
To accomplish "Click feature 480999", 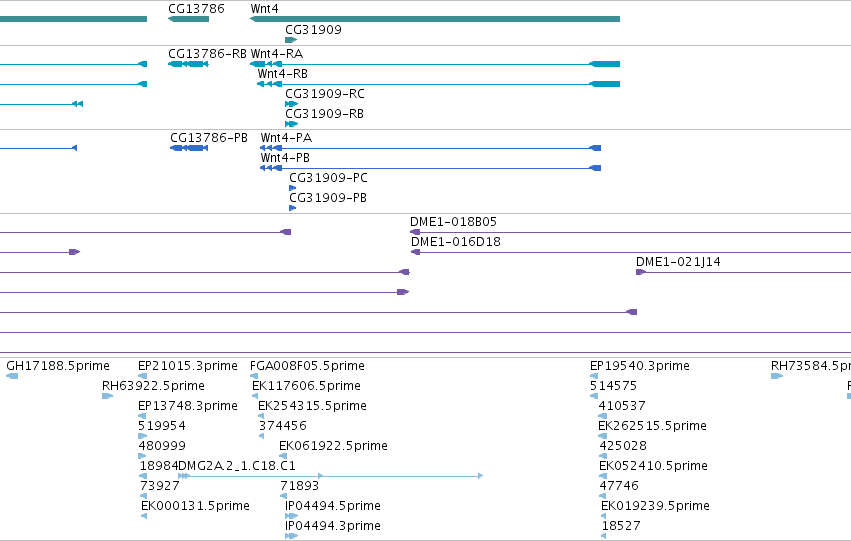I will (162, 447).
